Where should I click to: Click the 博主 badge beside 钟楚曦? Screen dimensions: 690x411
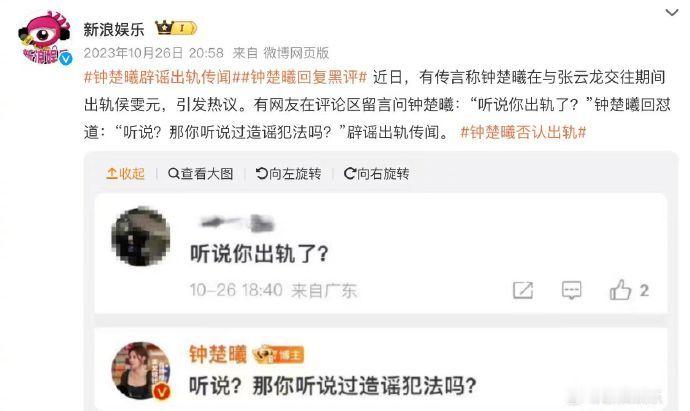[279, 355]
